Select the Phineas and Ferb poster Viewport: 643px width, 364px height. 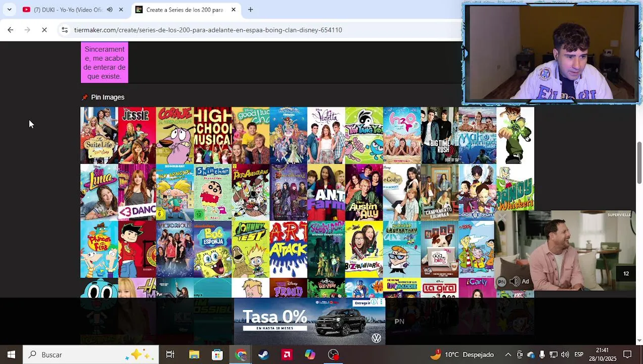coord(99,249)
